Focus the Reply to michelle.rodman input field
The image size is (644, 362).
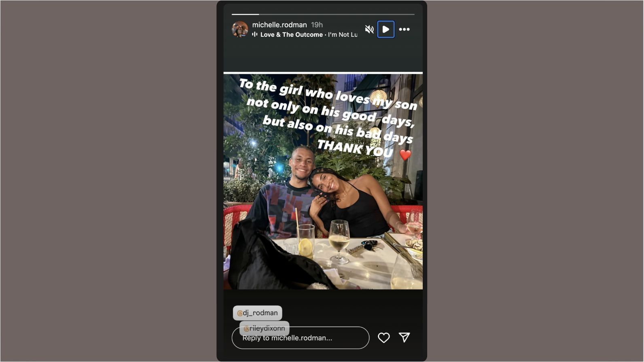tap(300, 338)
